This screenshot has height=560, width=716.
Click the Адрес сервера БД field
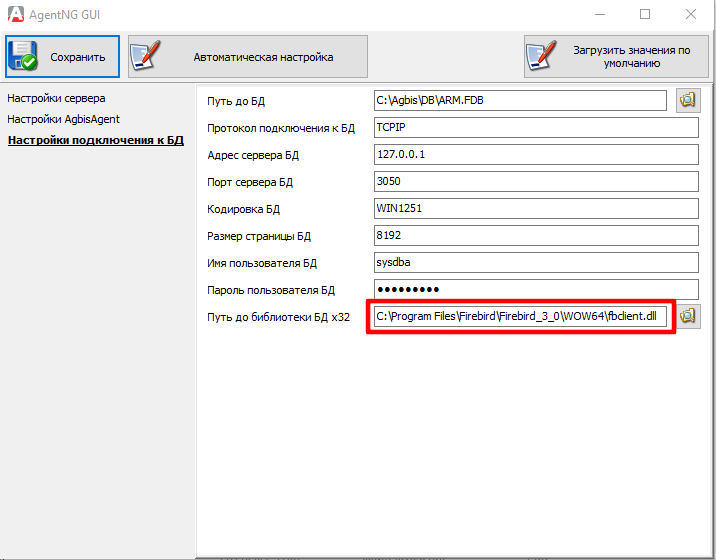[x=534, y=154]
